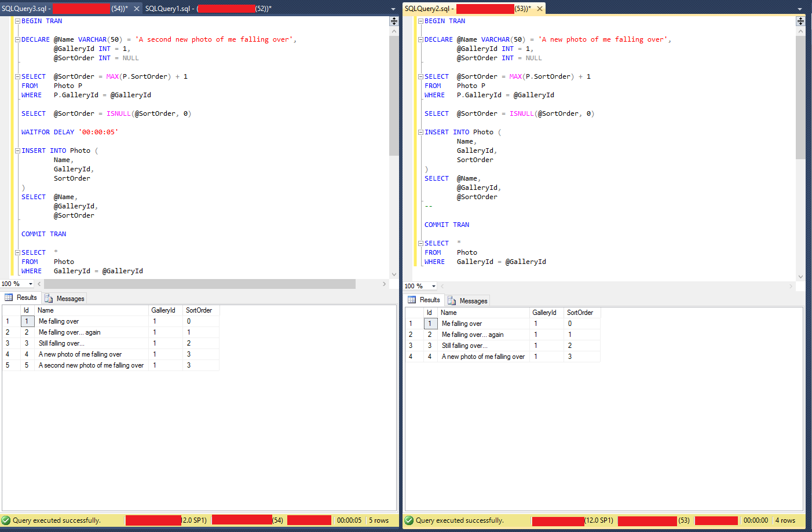The image size is (812, 532).
Task: Click the split editor icon in right pane
Action: 800,21
